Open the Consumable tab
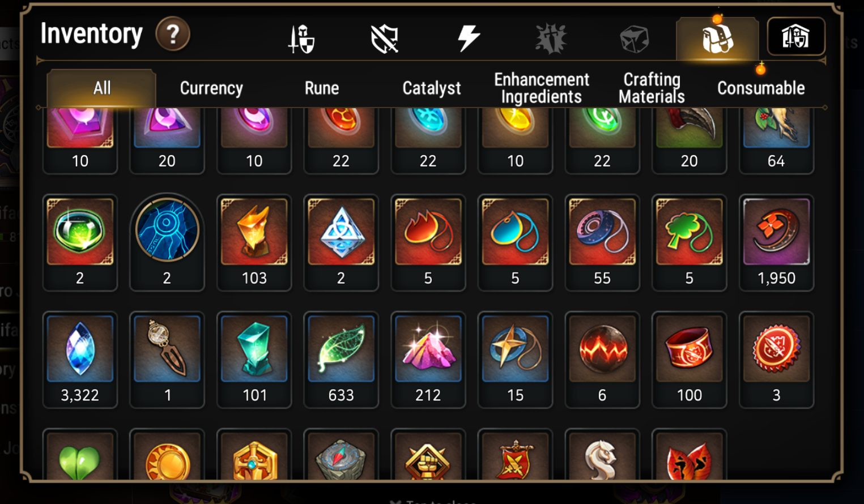864x504 pixels. click(761, 88)
